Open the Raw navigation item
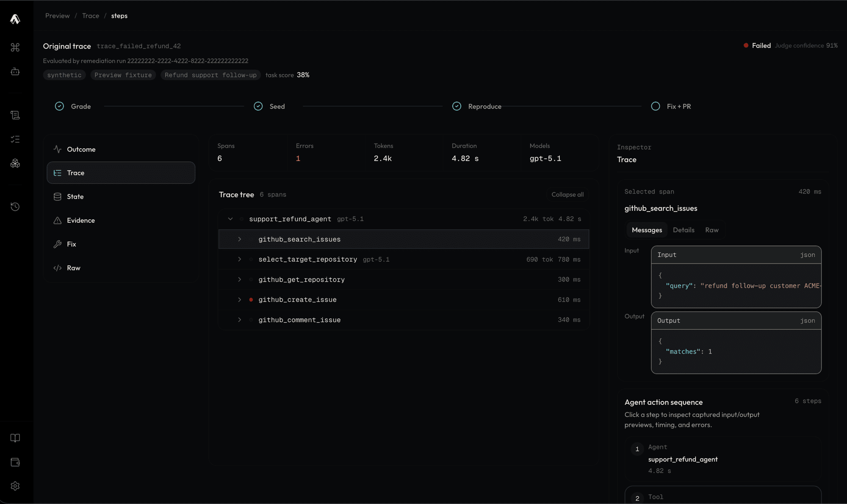This screenshot has height=504, width=847. coord(121,268)
